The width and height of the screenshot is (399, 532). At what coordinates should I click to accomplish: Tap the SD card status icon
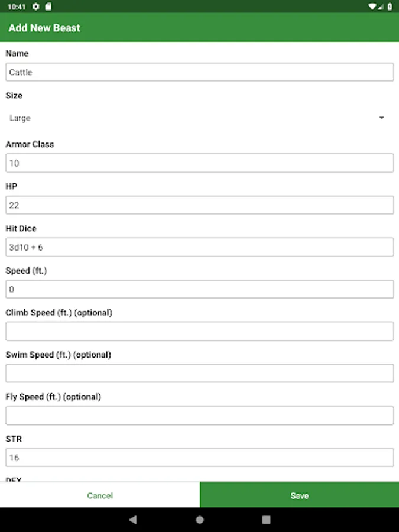[x=48, y=7]
